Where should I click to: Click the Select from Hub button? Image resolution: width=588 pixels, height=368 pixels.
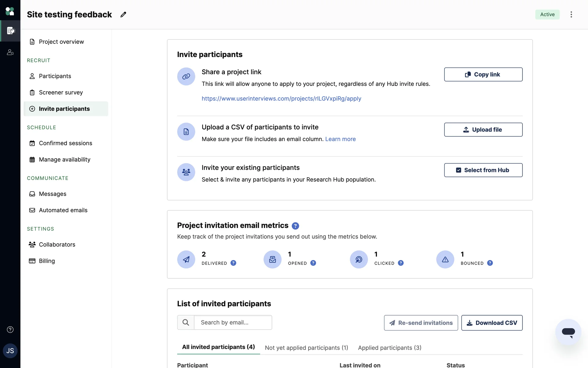point(483,170)
